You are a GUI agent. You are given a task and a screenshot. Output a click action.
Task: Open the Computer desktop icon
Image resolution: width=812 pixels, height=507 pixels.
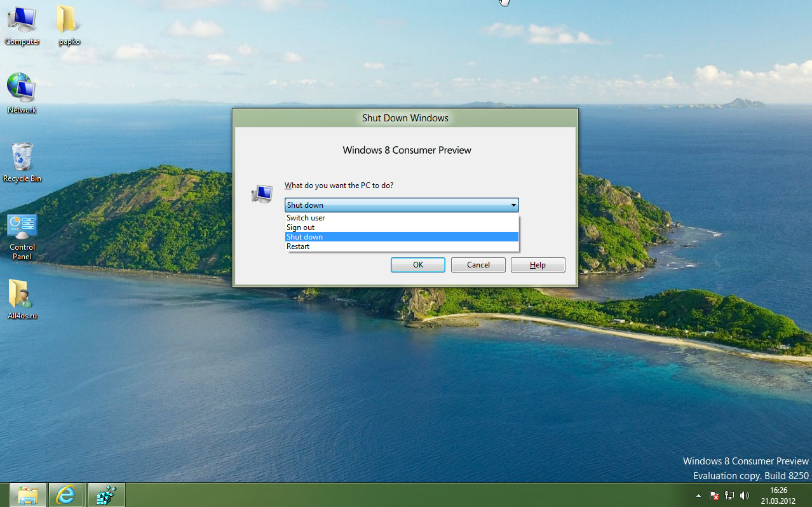[22, 25]
